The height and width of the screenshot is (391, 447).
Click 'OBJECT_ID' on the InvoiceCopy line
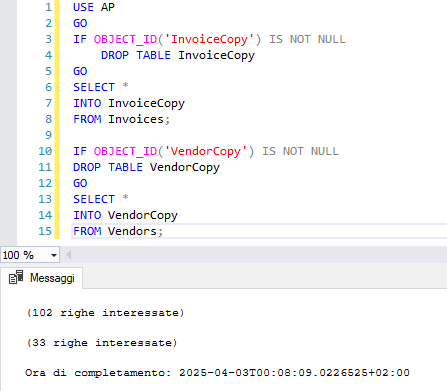125,39
